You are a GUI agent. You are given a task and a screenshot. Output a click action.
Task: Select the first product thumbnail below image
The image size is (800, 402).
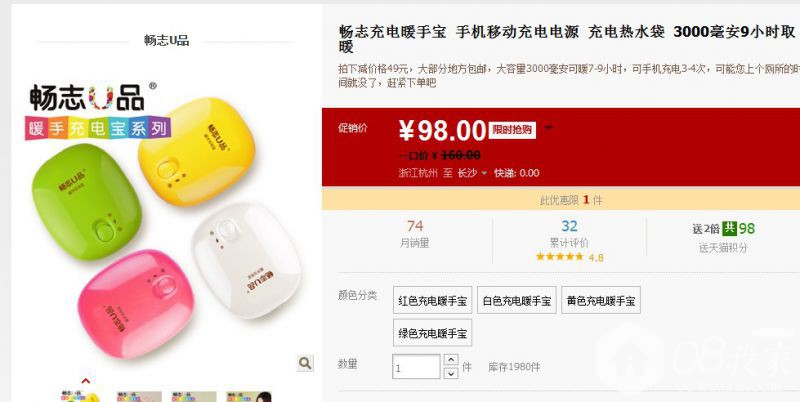[x=80, y=396]
